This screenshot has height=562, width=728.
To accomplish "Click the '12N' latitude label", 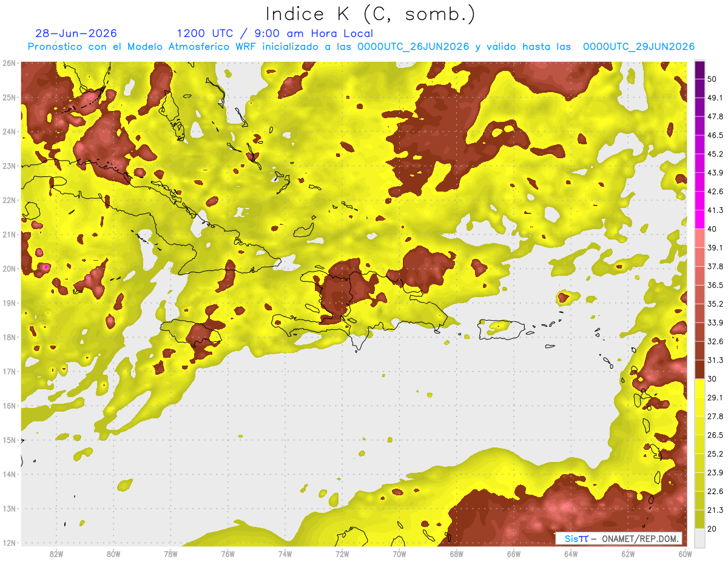I will coord(9,543).
